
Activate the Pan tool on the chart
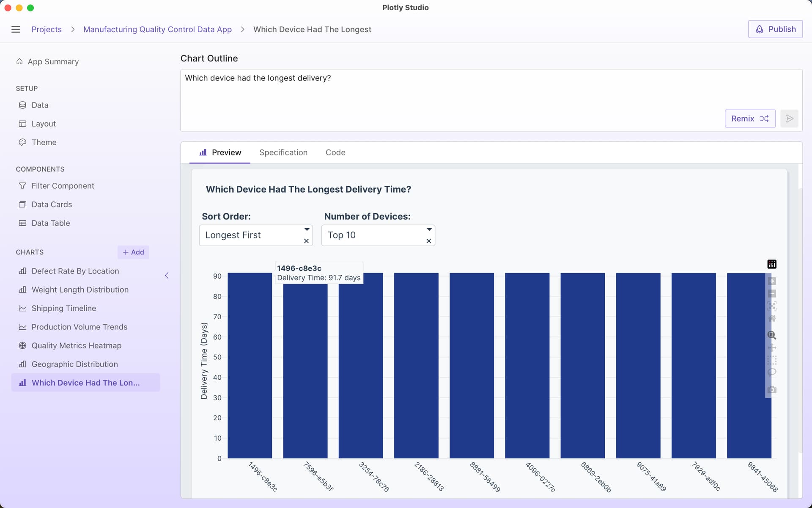tap(772, 348)
